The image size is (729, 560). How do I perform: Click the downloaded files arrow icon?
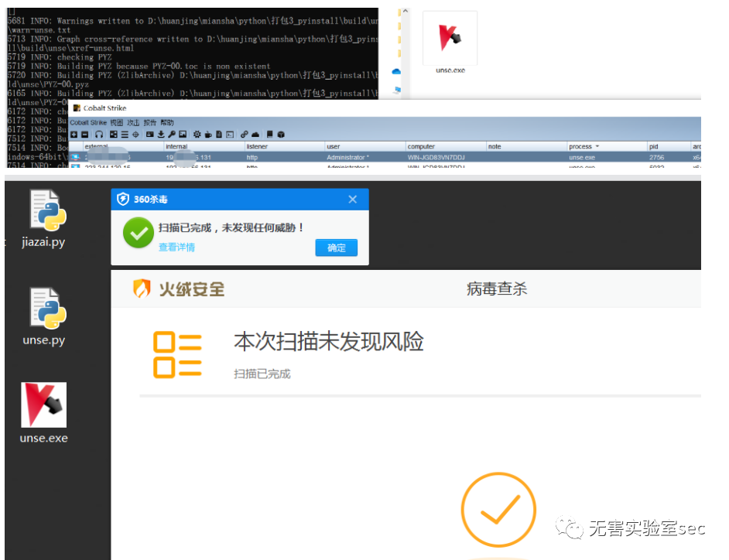[161, 135]
